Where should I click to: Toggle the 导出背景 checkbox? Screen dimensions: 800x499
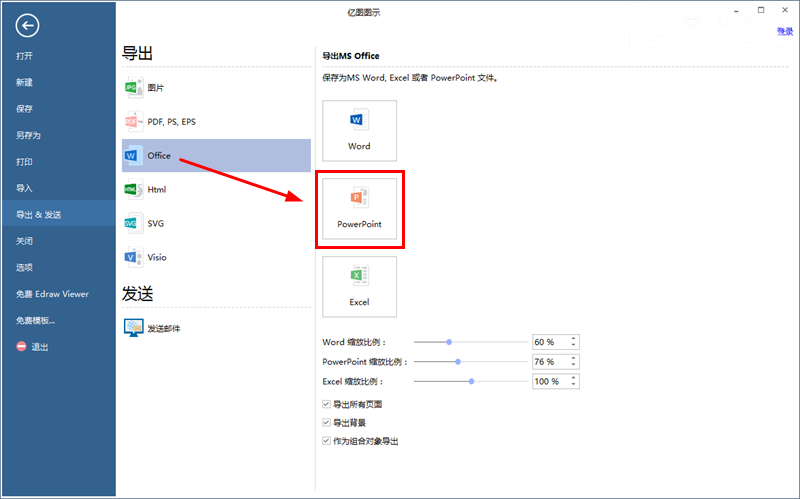(x=327, y=422)
